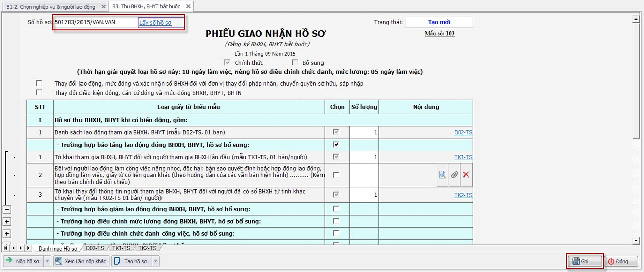Open the TK2-TS link in Nội dung column
Screen dimensions: 644x272
(x=463, y=195)
